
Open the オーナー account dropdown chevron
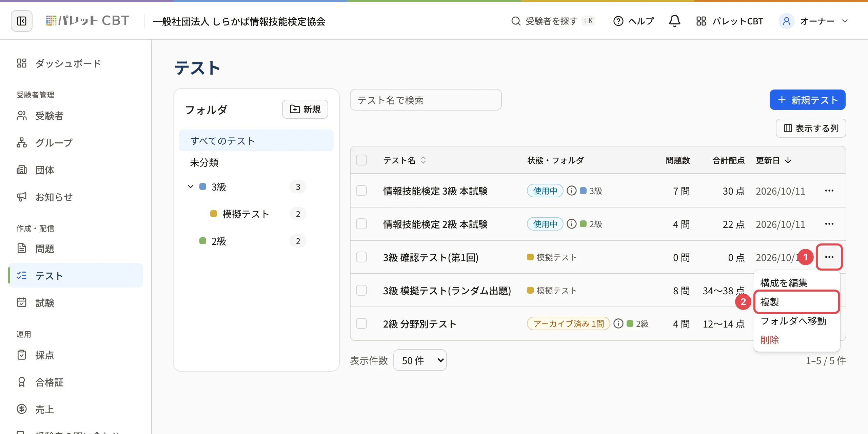point(845,21)
